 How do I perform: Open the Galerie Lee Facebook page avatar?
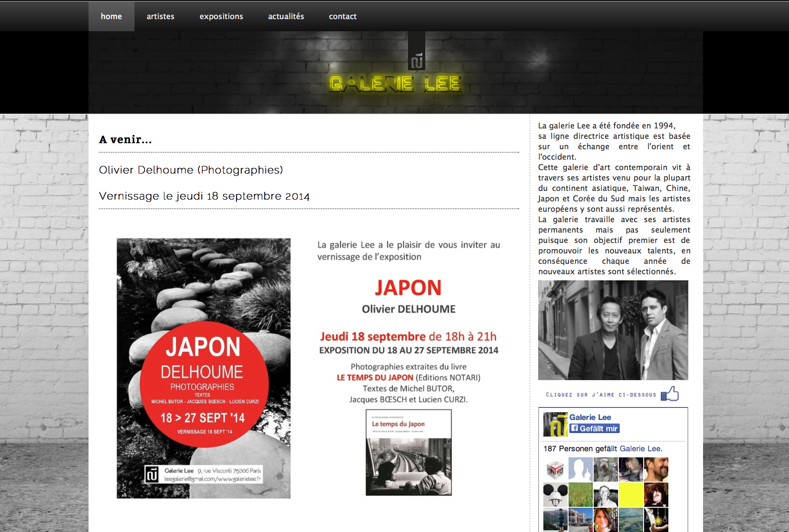point(555,424)
